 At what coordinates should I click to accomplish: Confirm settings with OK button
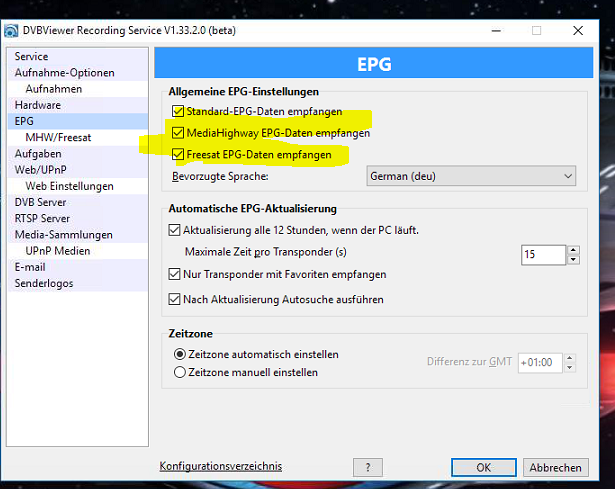[x=484, y=467]
